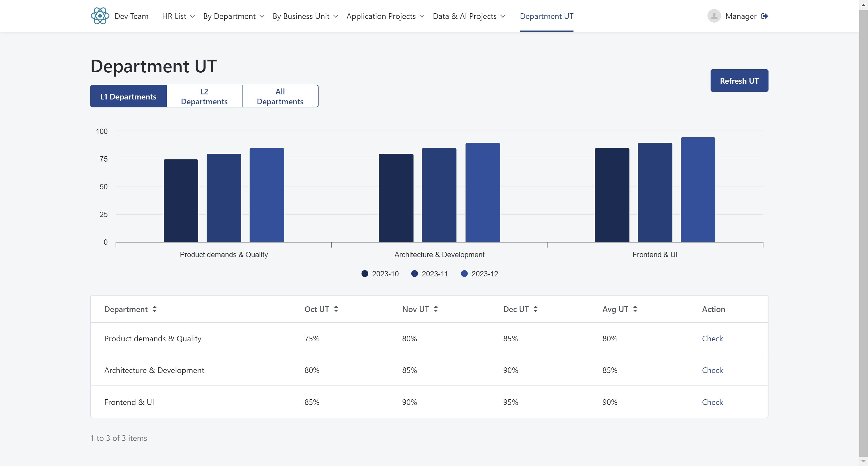Image resolution: width=868 pixels, height=466 pixels.
Task: Click the page scrollbar up arrow
Action: [863, 5]
